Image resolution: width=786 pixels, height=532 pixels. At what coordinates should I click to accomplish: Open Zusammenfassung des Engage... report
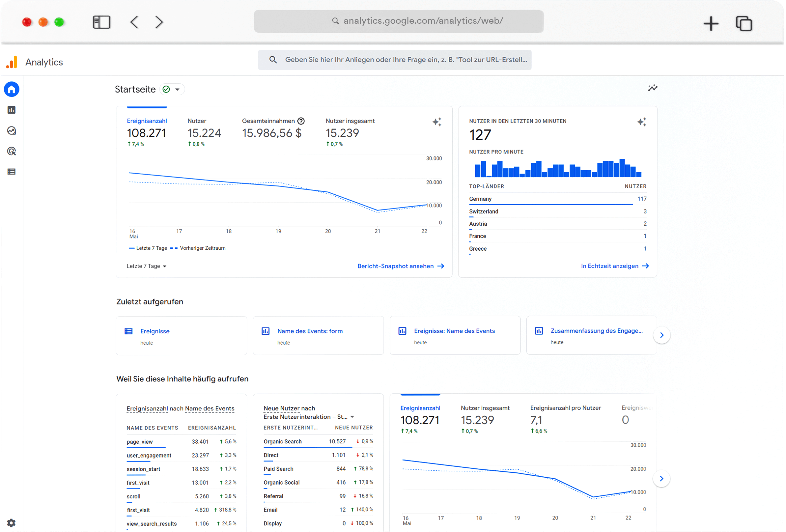tap(592, 335)
